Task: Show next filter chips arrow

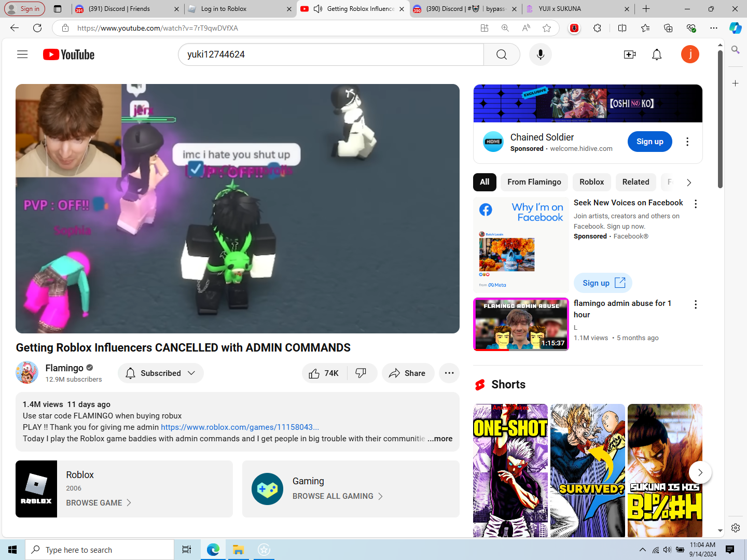Action: point(689,183)
